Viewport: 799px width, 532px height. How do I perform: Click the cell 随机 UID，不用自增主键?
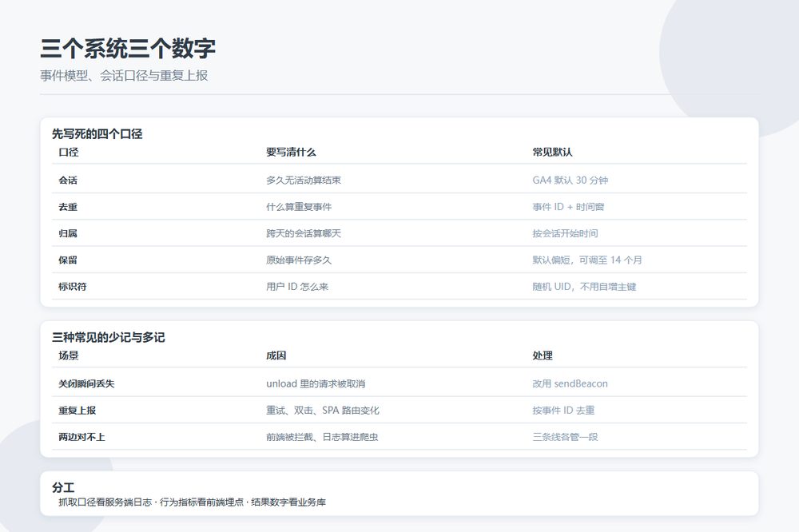(x=585, y=286)
